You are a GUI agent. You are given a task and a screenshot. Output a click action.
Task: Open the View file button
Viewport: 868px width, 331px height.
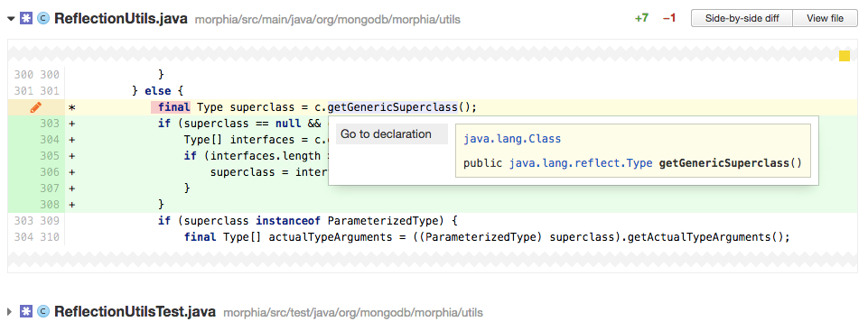coord(825,18)
